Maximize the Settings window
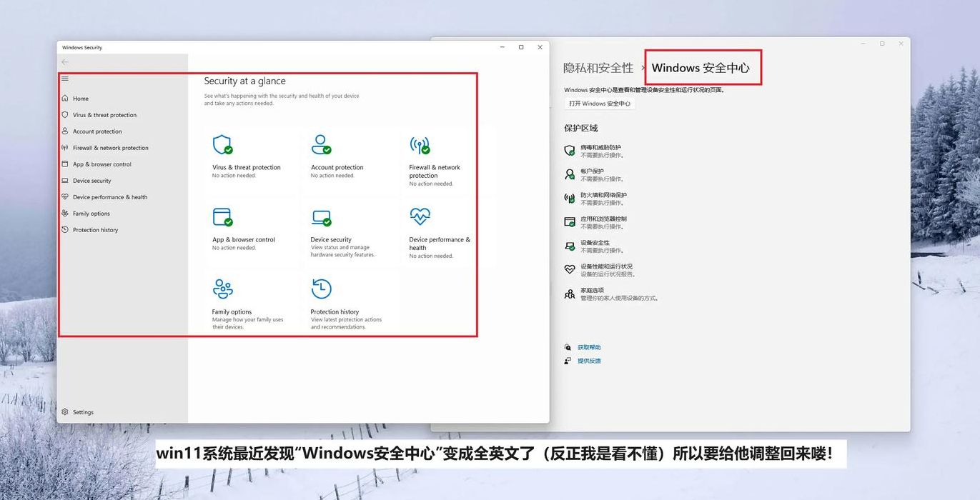 (x=881, y=44)
